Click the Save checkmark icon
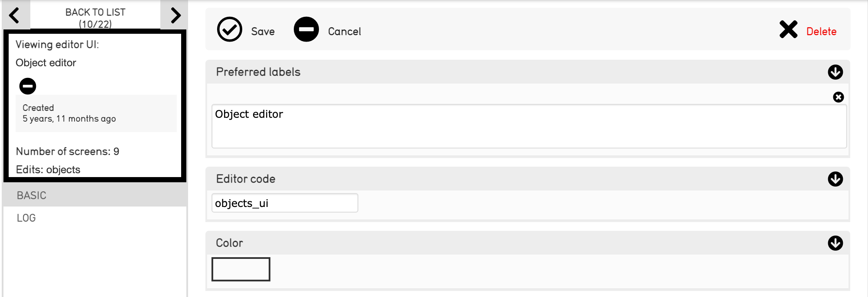 click(x=229, y=29)
